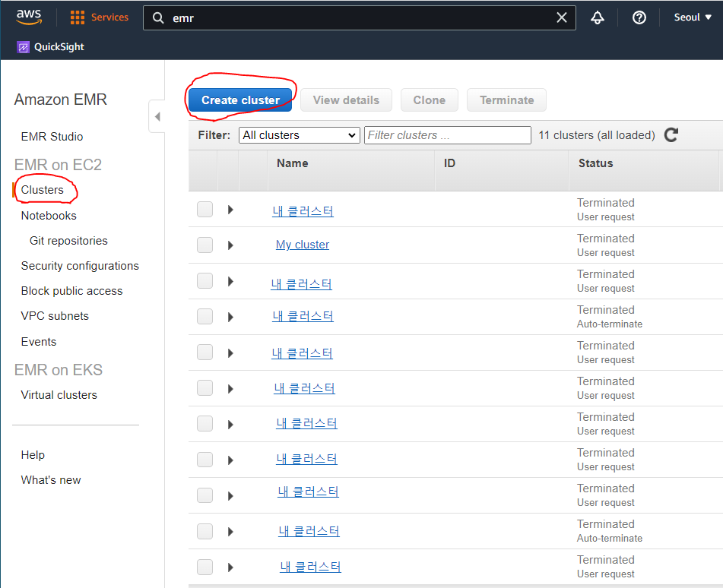Image resolution: width=723 pixels, height=588 pixels.
Task: Open Security configurations
Action: (80, 266)
